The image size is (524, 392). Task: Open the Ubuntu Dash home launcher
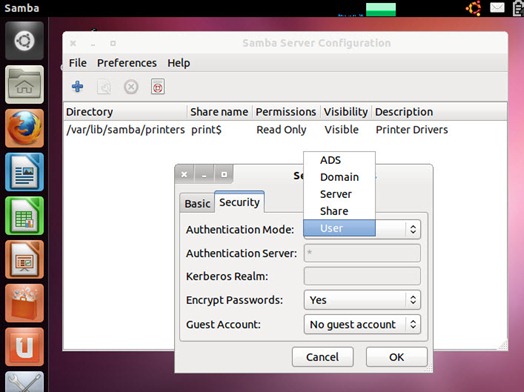24,41
